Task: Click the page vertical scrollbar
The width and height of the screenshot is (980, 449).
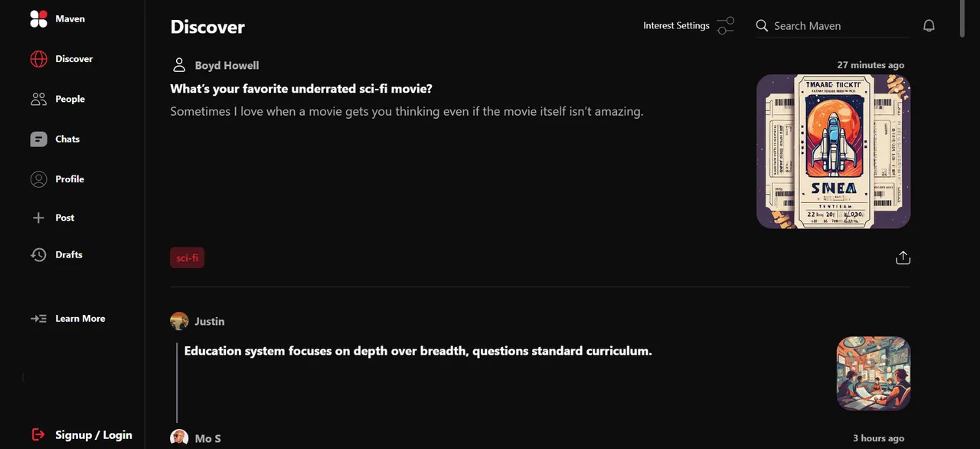Action: pyautogui.click(x=962, y=19)
